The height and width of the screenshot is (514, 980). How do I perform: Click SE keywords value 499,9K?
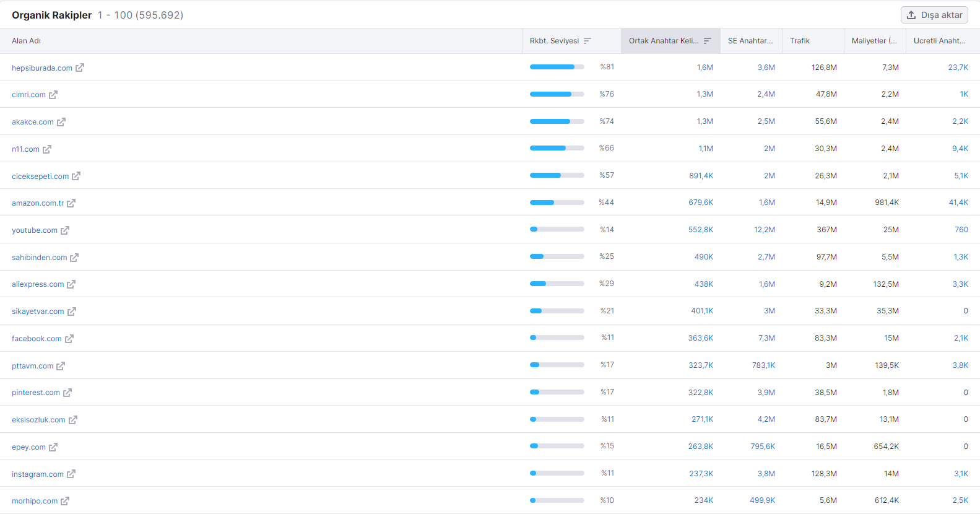[x=763, y=500]
